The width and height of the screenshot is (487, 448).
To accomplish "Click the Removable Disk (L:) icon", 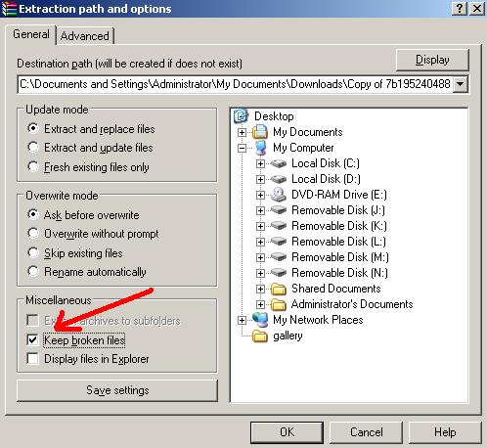I will pos(279,242).
